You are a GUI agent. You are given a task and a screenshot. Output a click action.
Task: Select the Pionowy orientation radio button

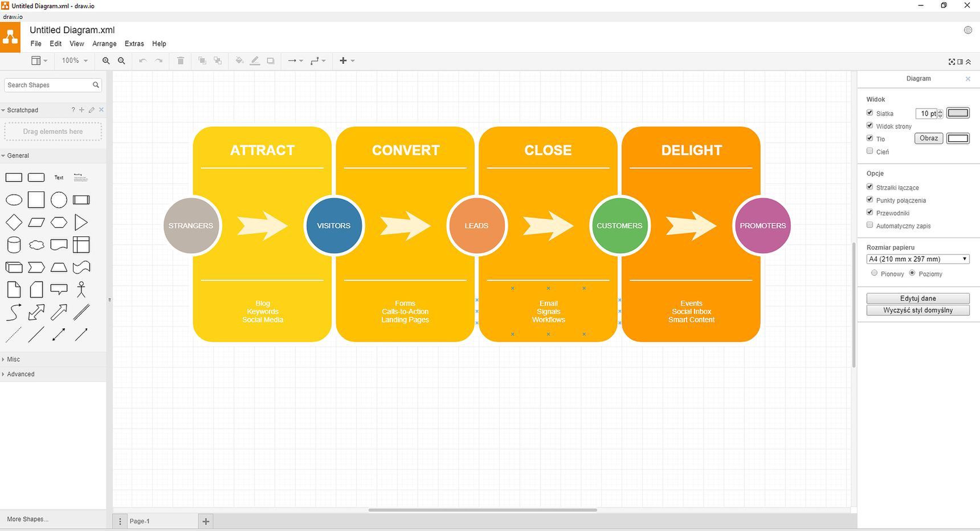pos(874,273)
